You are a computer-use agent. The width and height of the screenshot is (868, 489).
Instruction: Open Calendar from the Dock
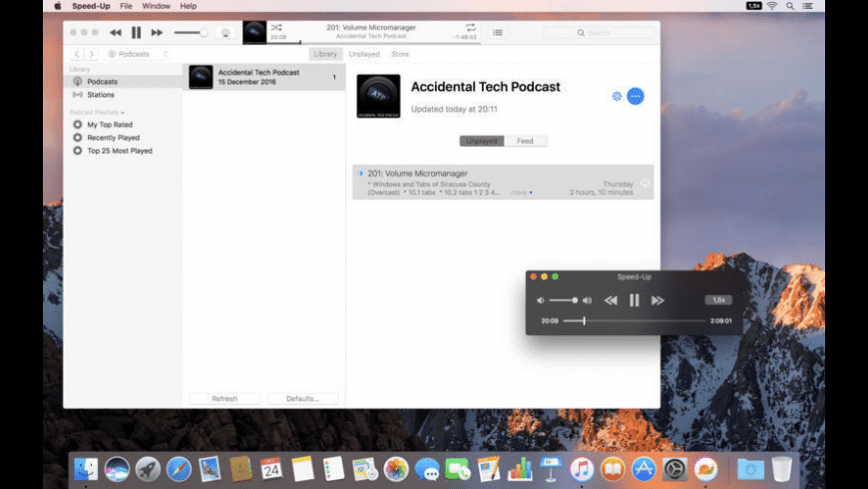click(x=271, y=469)
